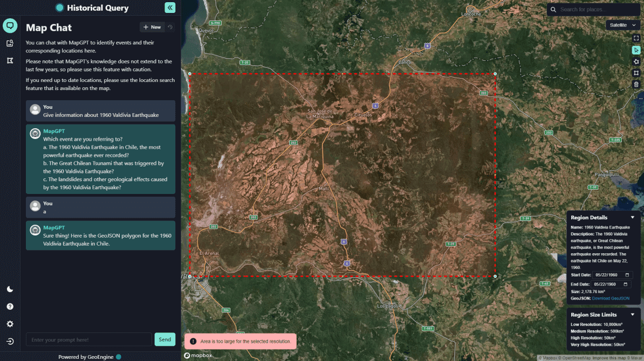Select the rectangle draw tool
This screenshot has height=361, width=644.
[636, 73]
